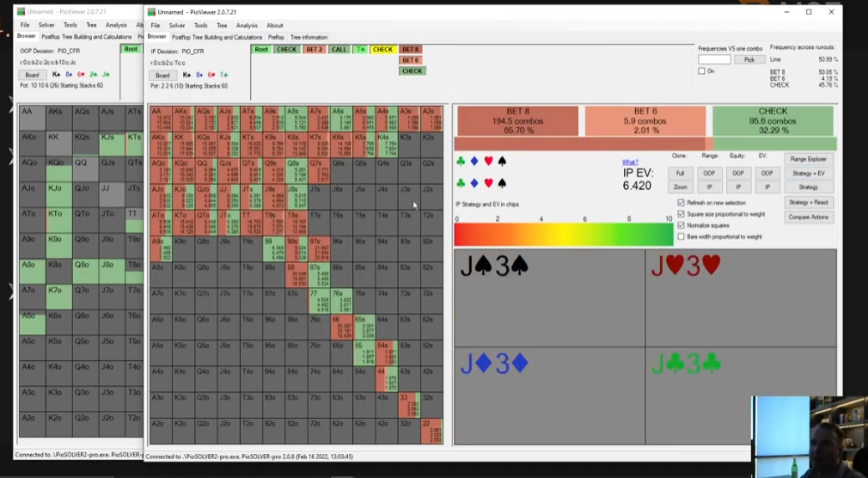Click the T♣ turn card node in the tree path
This screenshot has width=868, height=478.
pyautogui.click(x=360, y=49)
